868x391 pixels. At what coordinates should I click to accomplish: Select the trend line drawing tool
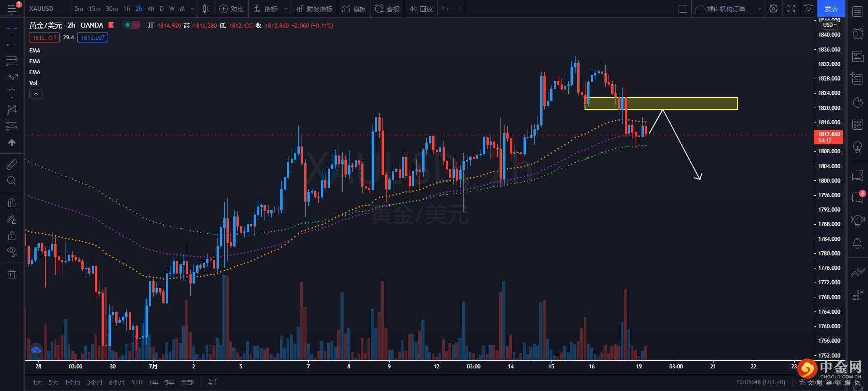pyautogui.click(x=12, y=45)
